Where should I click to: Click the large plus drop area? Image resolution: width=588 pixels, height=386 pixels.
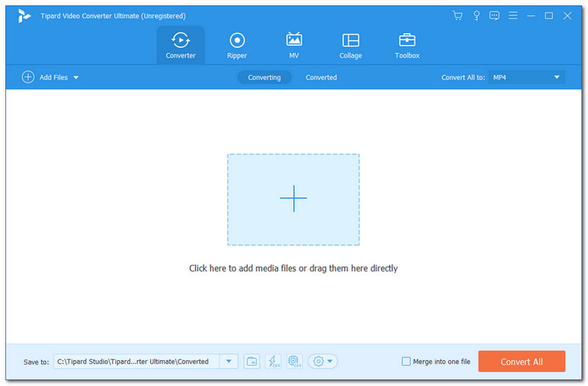293,199
